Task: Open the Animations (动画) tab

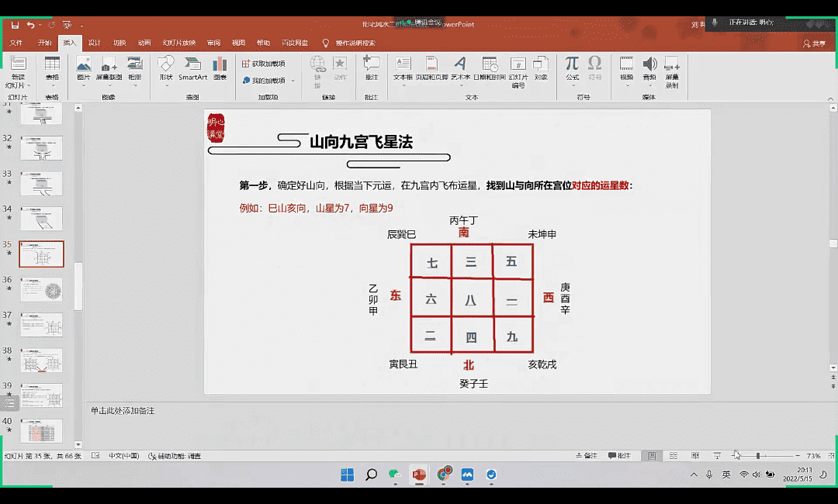Action: coord(144,43)
